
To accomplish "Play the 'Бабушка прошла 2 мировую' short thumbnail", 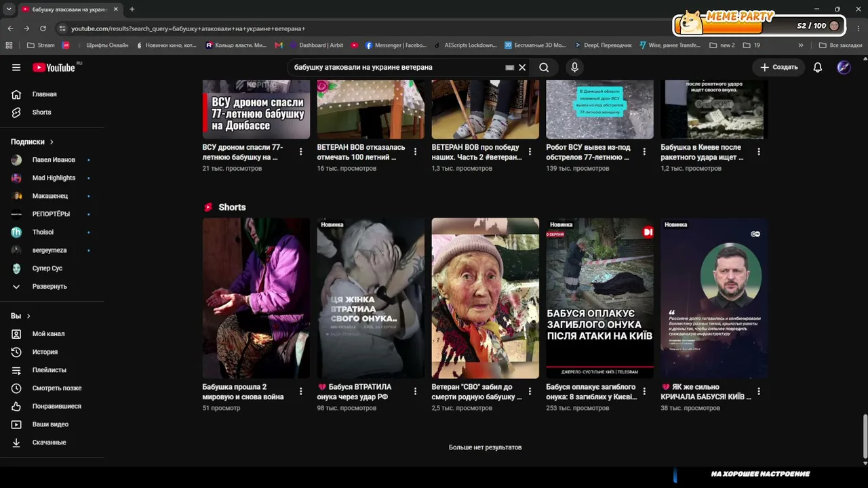I will (256, 298).
